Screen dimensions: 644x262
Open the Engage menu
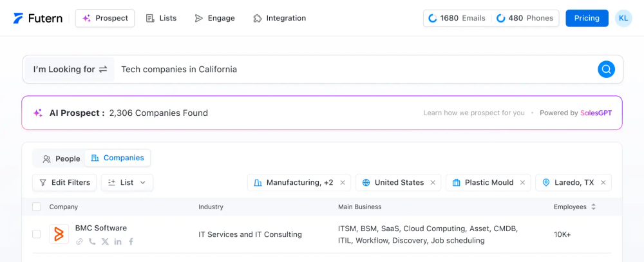pos(215,18)
